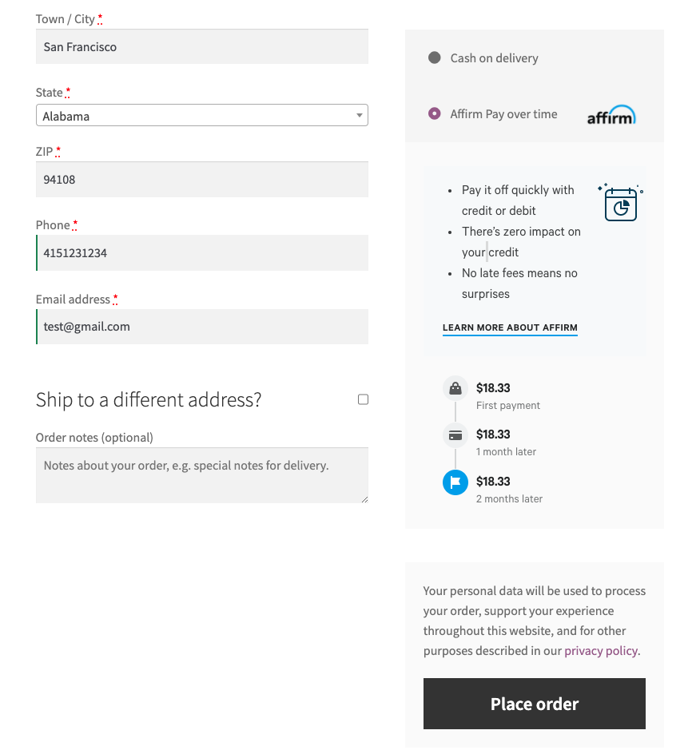Screen dimensions: 700x750
Task: Enable the Ship to a different address checkbox
Action: click(x=363, y=399)
